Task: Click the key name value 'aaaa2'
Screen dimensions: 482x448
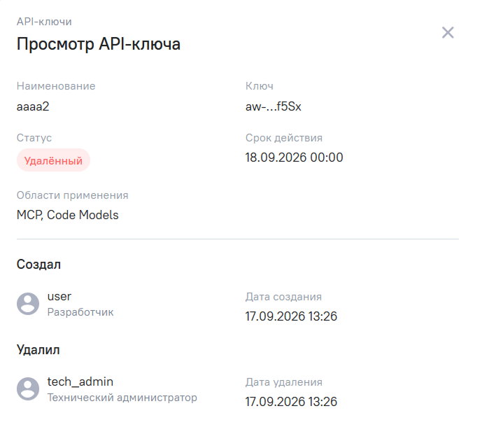Action: pos(33,106)
